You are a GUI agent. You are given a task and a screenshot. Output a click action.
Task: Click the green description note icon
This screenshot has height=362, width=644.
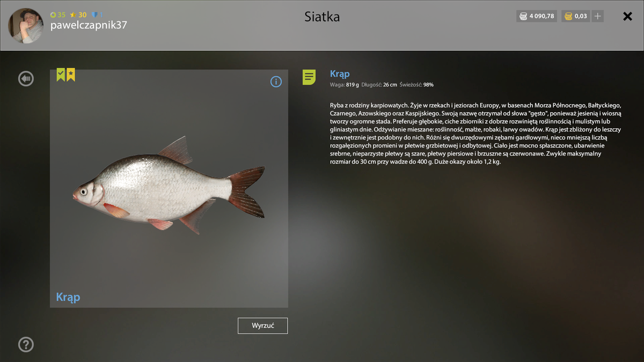pos(309,77)
